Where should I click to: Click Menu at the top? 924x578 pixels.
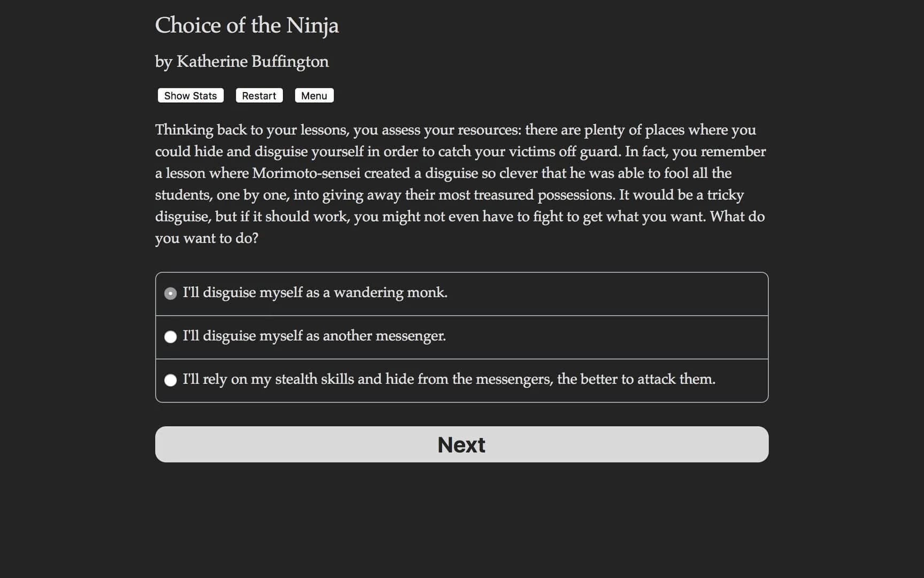[x=314, y=95]
